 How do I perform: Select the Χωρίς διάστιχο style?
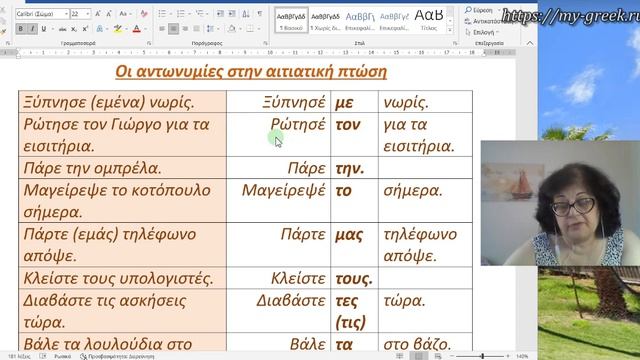coord(325,21)
